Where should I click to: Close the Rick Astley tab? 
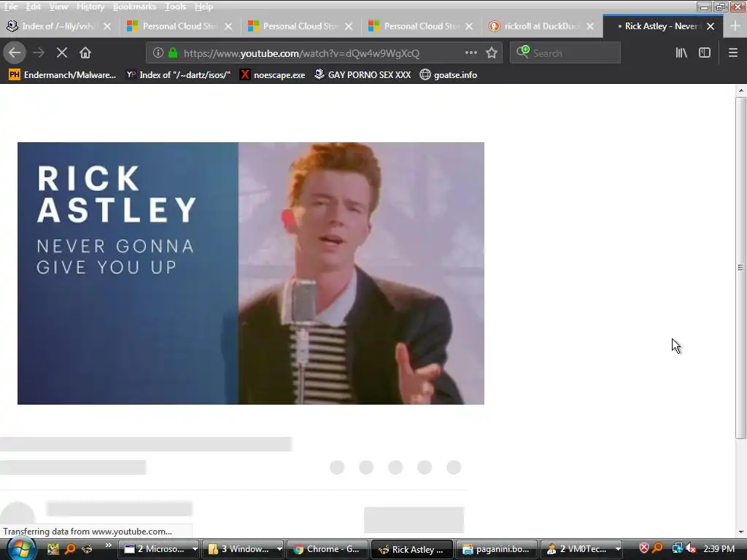[711, 26]
